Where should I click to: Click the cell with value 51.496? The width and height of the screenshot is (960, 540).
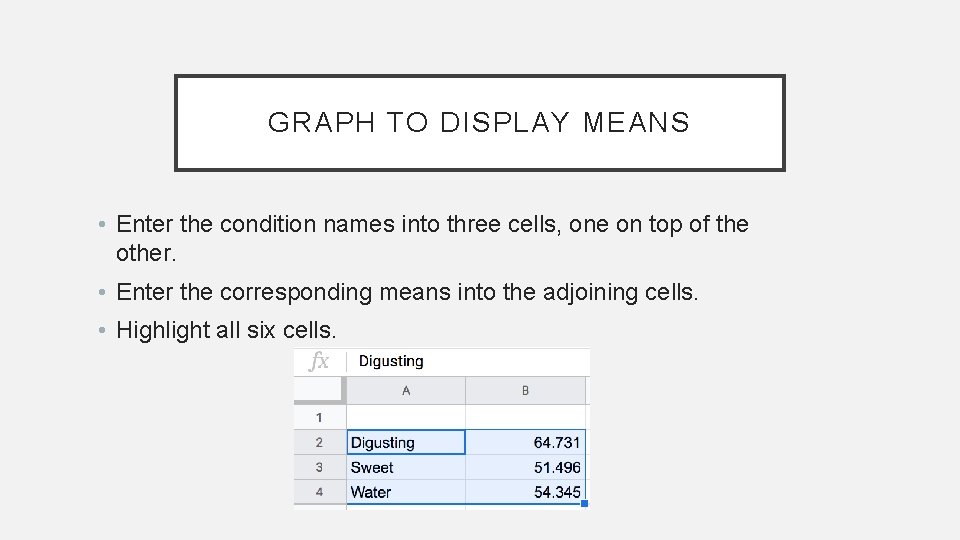tap(526, 467)
